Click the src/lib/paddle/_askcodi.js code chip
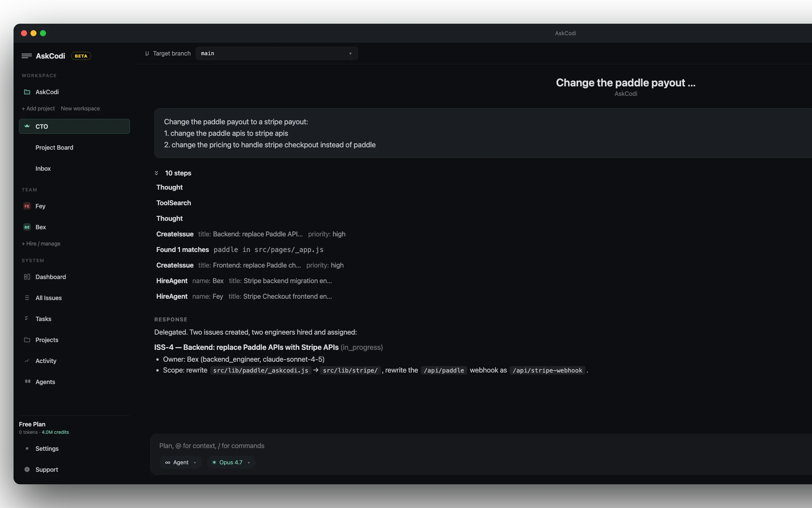812x508 pixels. point(261,371)
